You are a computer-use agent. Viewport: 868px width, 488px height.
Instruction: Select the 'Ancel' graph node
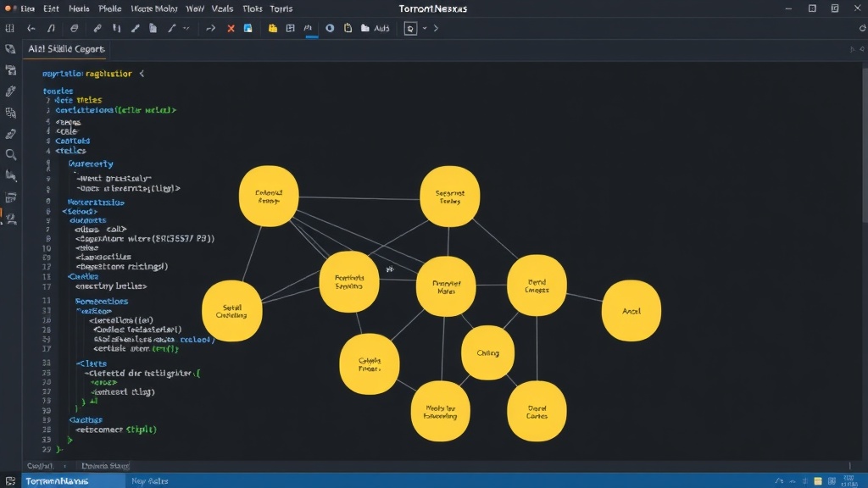pos(631,311)
